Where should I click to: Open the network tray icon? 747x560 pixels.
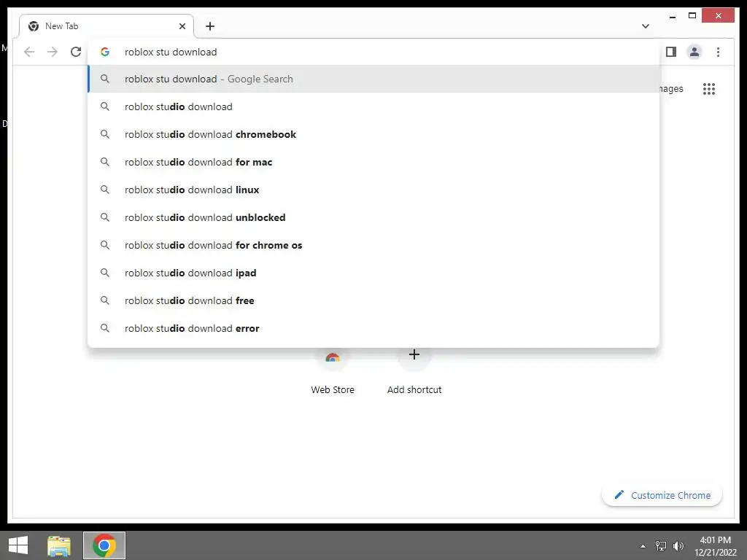(661, 545)
